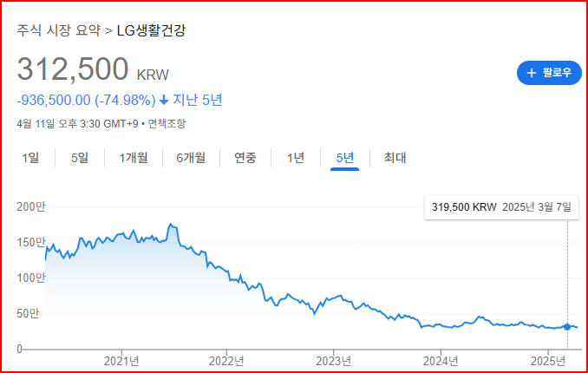Click the 312,500 price value
The height and width of the screenshot is (373, 588).
pos(73,69)
